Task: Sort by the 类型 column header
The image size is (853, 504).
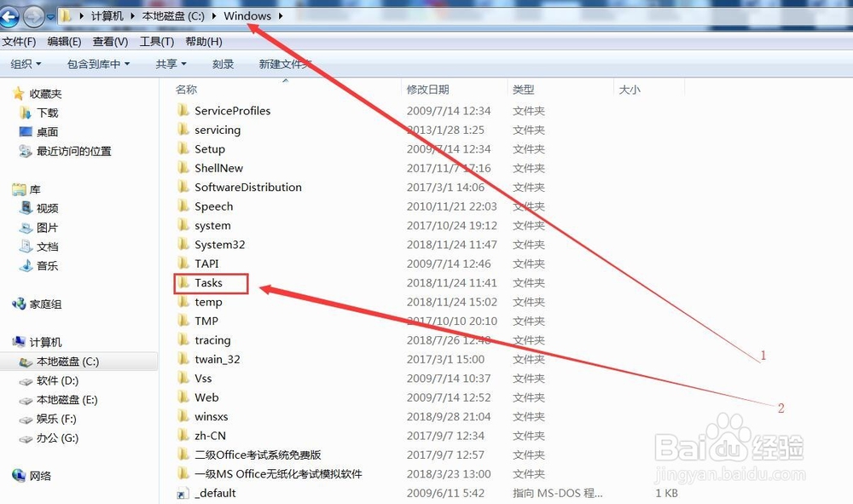Action: [524, 90]
